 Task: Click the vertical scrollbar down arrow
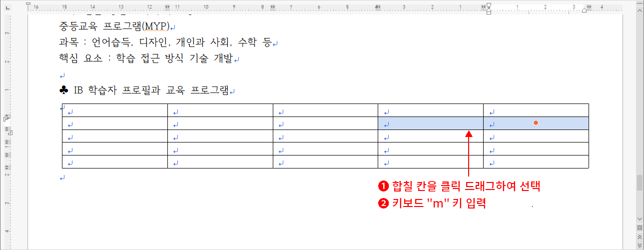pyautogui.click(x=640, y=219)
